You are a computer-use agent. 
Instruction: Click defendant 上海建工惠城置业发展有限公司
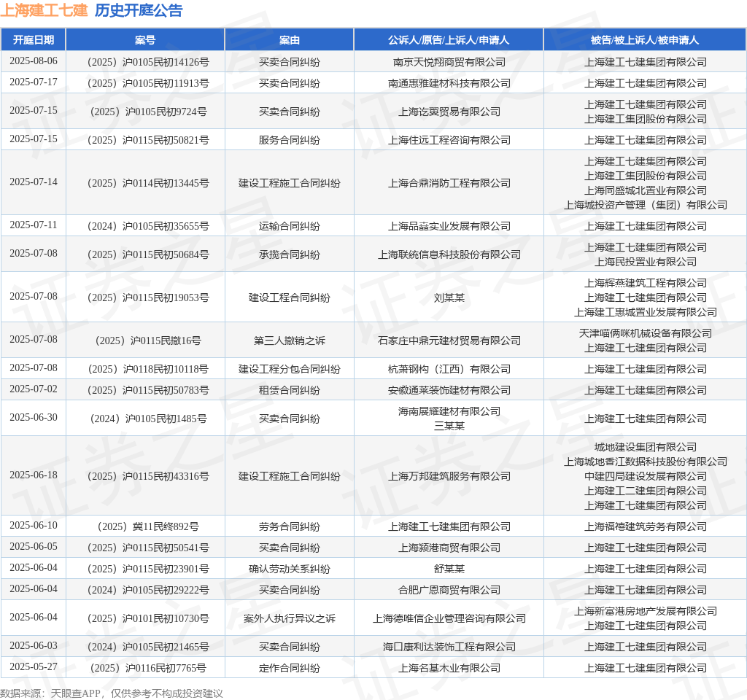coord(645,312)
